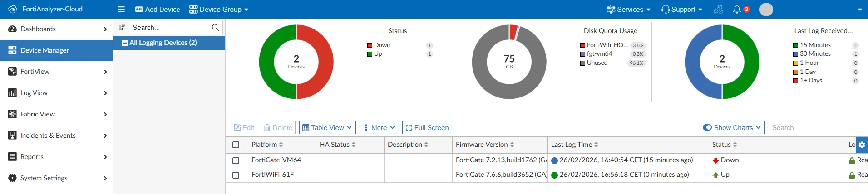Sort by Last Log Time column arrows
Viewport: 868px width, 194px height.
pos(596,145)
